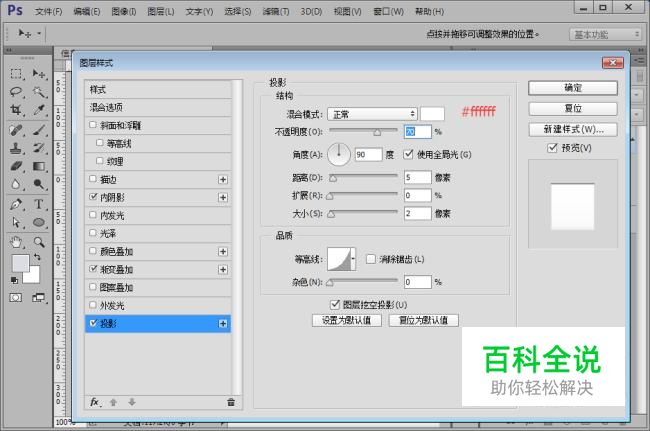Screen dimensions: 650x431
Task: Toggle 使用全局光 checkbox
Action: 408,154
